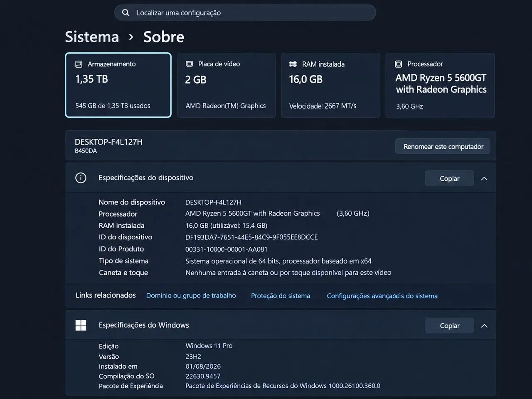The image size is (532, 399).
Task: Select AMD Radeon(TM) Graphics text in card
Action: click(226, 106)
